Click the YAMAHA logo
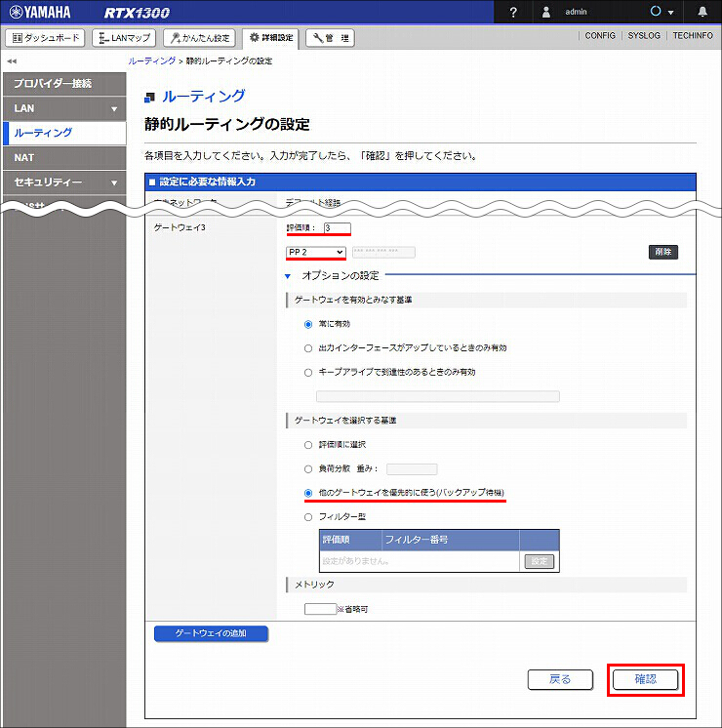Viewport: 722px width, 728px height. coord(40,12)
